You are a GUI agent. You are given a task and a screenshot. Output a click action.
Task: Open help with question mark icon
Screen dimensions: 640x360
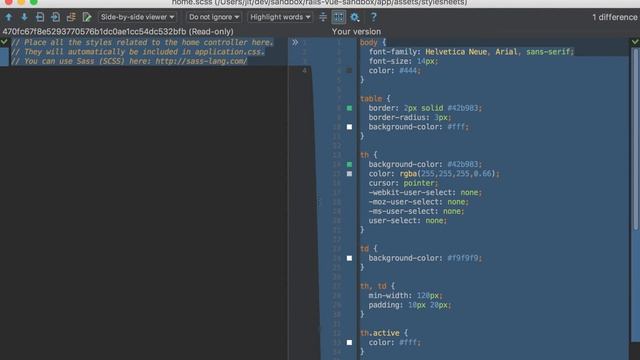pos(373,17)
